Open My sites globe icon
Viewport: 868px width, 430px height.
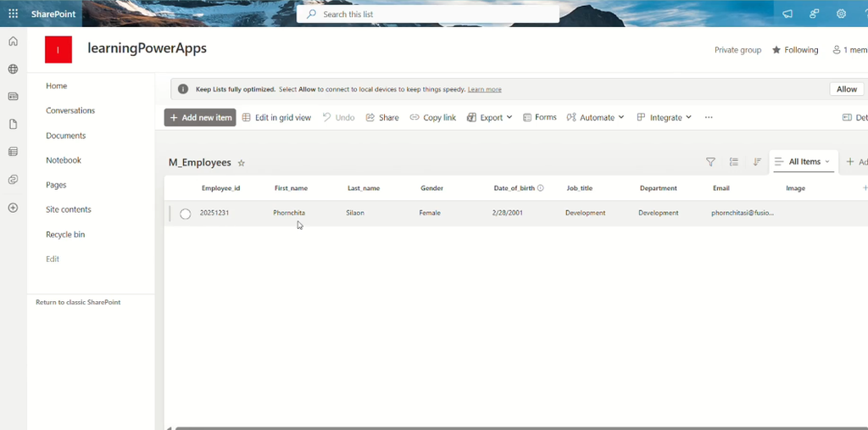pos(14,70)
